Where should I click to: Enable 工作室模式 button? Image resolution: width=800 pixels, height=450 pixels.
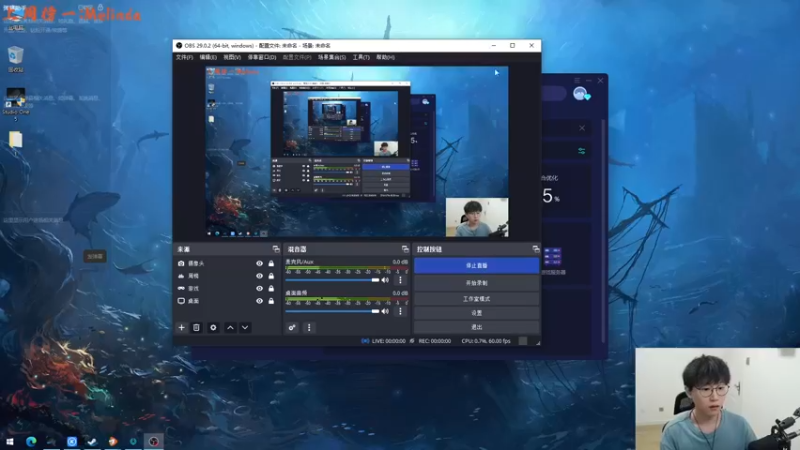click(x=477, y=298)
